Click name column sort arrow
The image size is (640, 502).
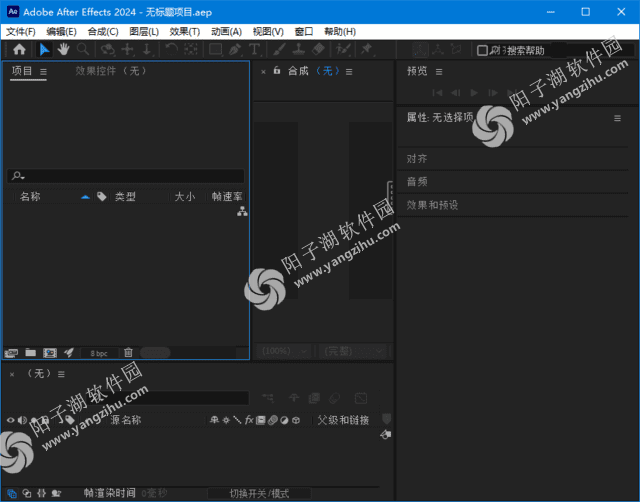[x=85, y=197]
